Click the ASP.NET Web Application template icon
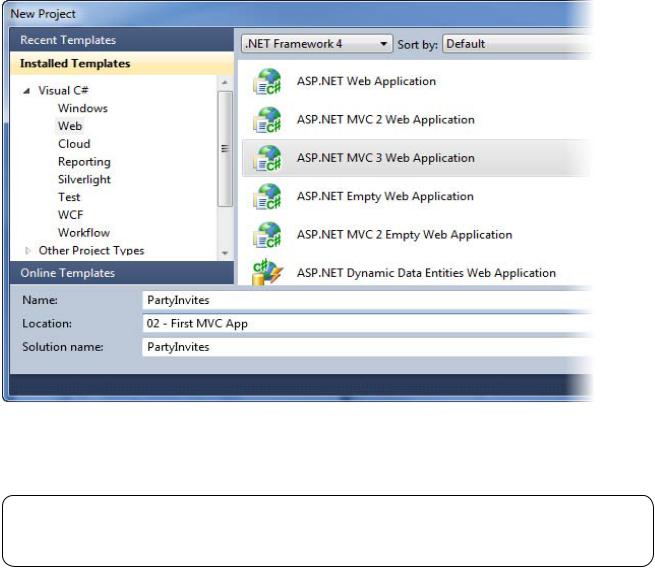 tap(267, 81)
